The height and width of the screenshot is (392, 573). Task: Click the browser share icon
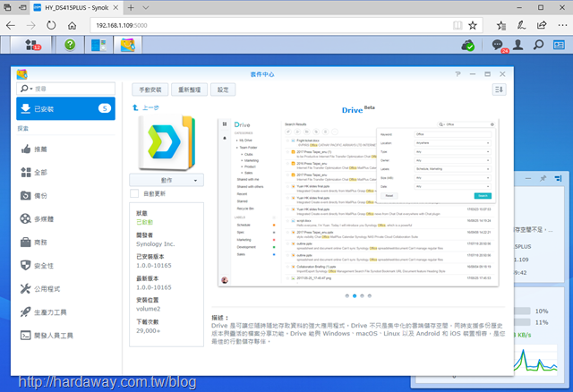[542, 25]
